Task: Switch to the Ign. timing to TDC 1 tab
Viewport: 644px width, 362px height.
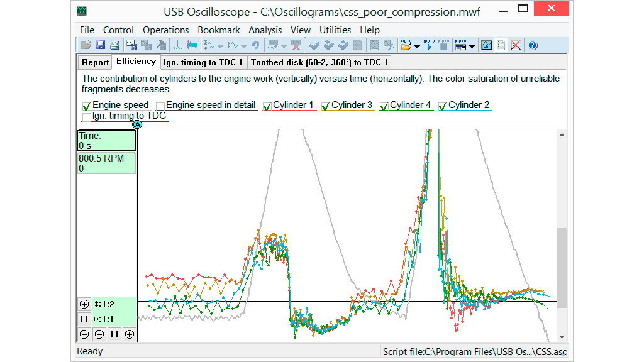Action: 203,62
